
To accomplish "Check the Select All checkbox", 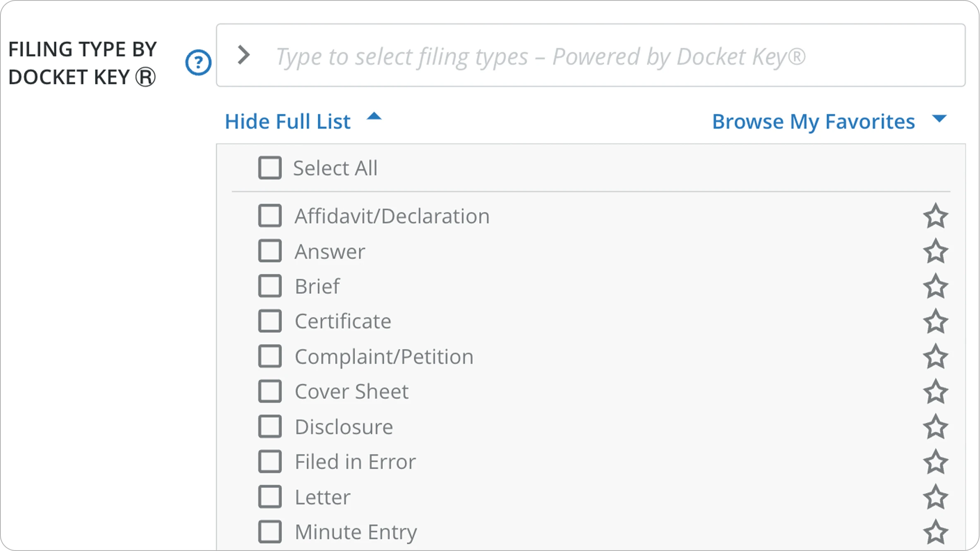I will coord(270,168).
